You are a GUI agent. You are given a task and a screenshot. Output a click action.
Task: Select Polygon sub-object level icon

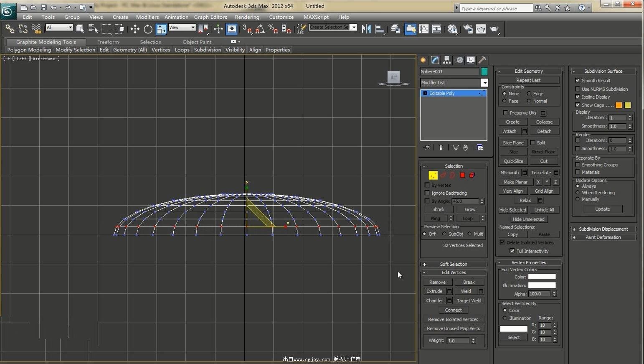pos(462,175)
